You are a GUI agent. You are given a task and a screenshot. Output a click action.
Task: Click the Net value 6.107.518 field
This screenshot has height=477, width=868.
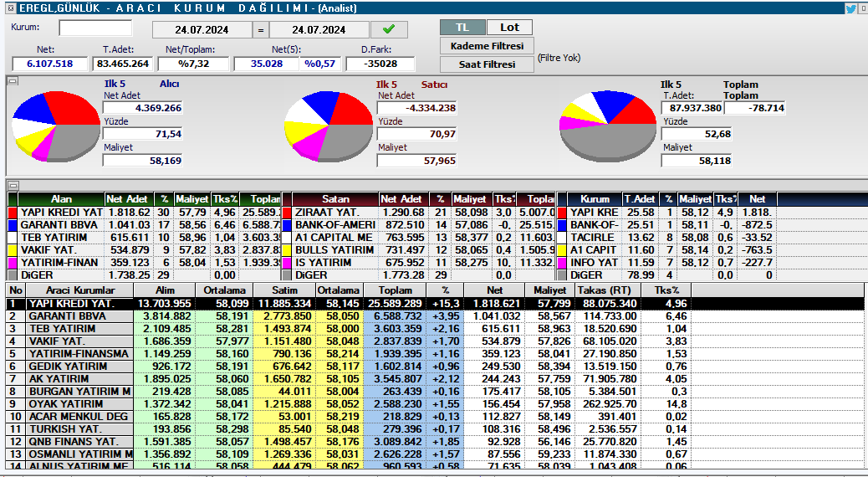click(x=50, y=64)
